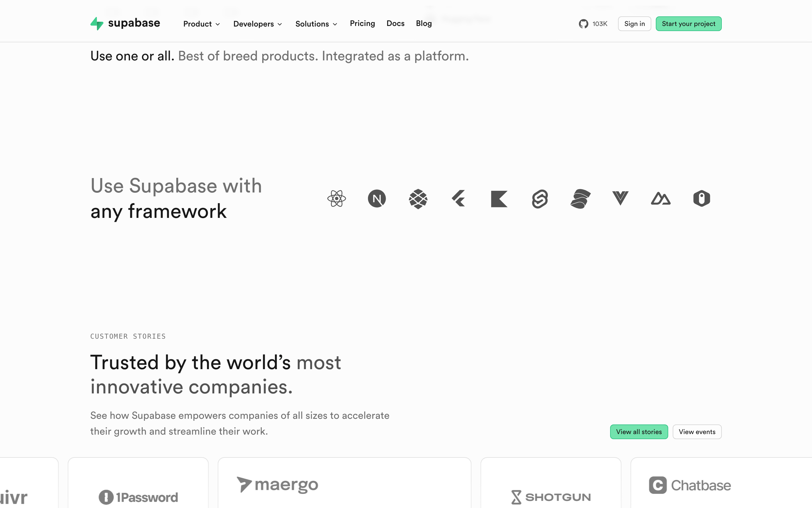Screen dimensions: 812x508
Task: Open the Chatbase customer story card
Action: (x=721, y=483)
